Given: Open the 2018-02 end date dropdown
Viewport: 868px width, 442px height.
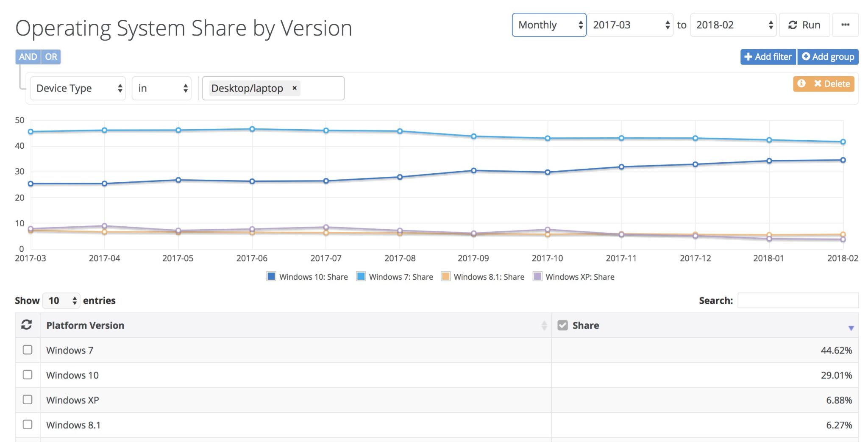Looking at the screenshot, I should point(733,25).
